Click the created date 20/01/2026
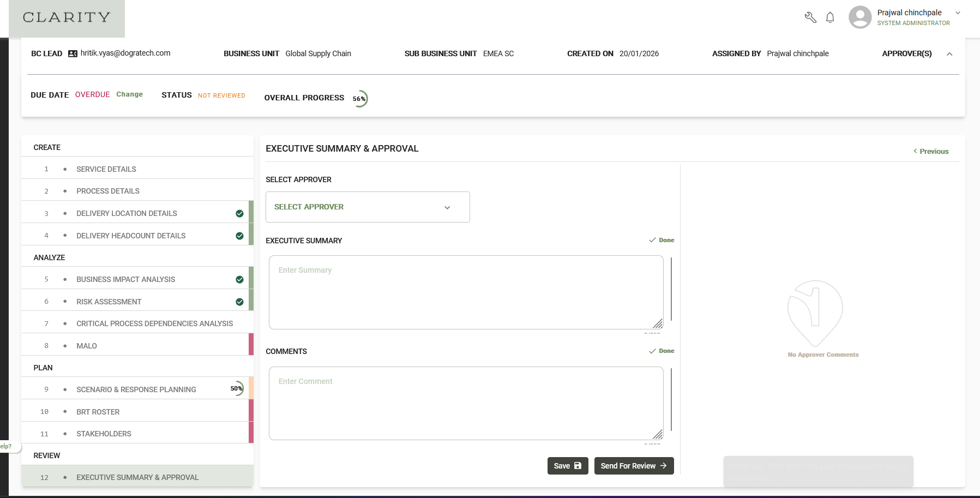980x498 pixels. [639, 53]
